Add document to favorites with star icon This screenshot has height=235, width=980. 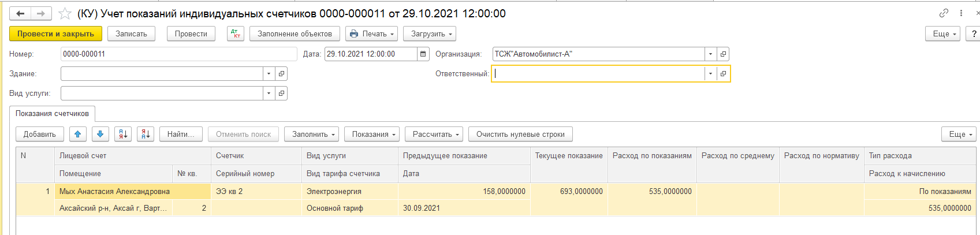coord(65,13)
